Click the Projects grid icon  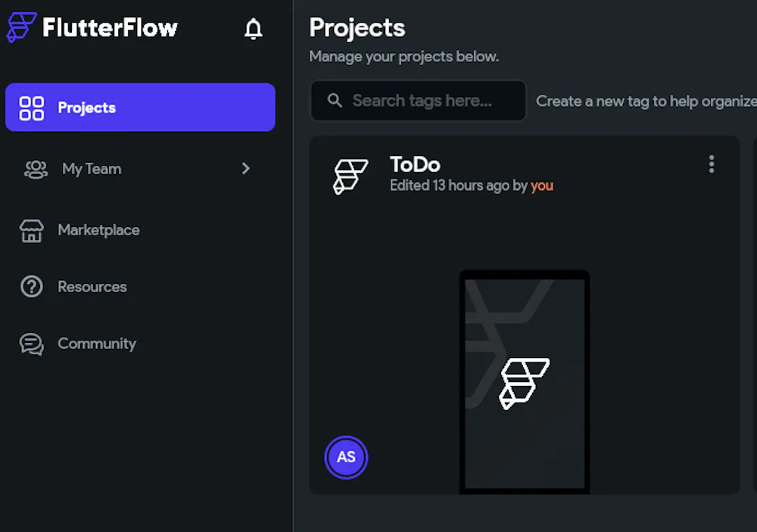pos(32,108)
